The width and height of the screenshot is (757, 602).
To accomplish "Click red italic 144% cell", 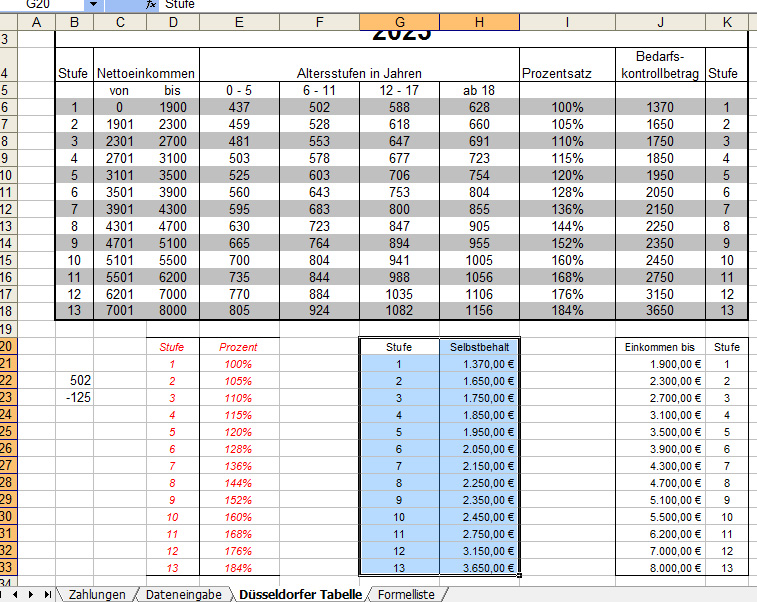I will click(239, 483).
